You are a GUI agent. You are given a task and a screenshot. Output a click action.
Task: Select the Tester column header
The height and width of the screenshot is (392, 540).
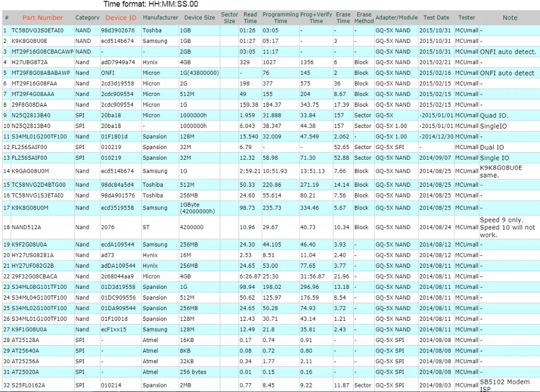pyautogui.click(x=467, y=18)
